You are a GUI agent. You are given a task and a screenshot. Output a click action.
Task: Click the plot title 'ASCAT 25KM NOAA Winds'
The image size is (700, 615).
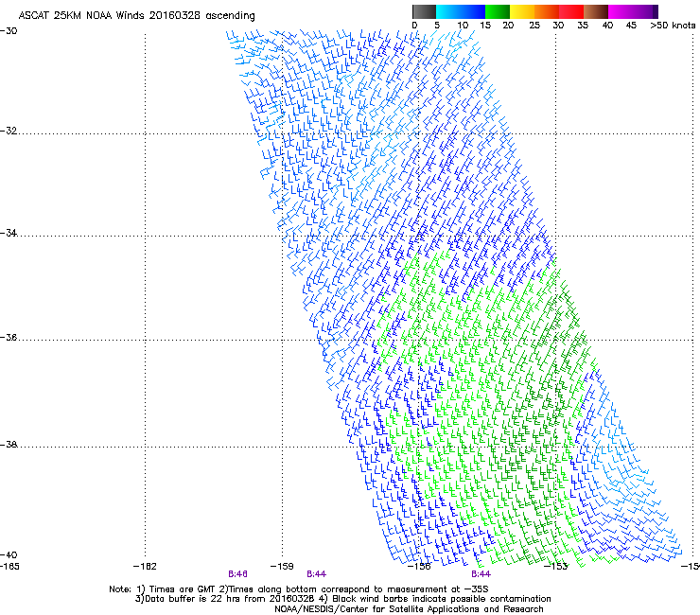(81, 15)
